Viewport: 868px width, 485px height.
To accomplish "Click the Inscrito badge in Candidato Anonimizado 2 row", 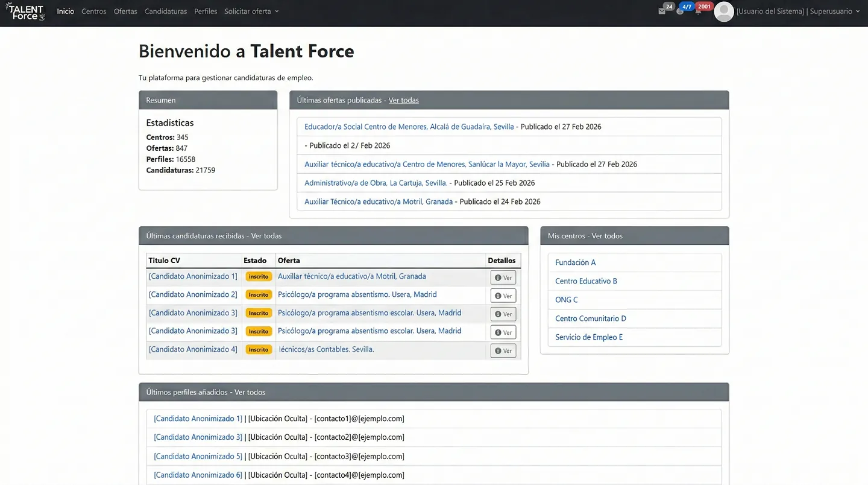I will (x=259, y=295).
